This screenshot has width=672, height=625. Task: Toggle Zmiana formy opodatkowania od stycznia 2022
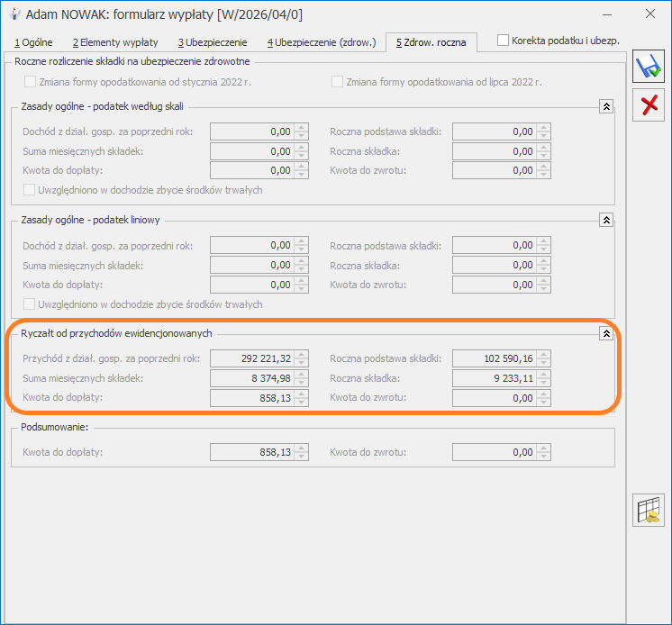(x=31, y=82)
